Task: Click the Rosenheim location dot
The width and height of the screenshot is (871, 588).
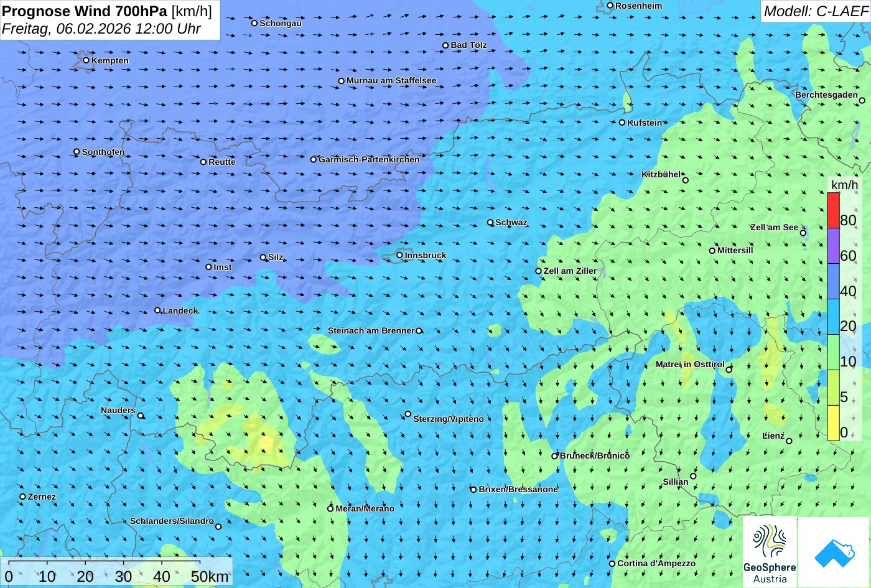Action: point(610,6)
